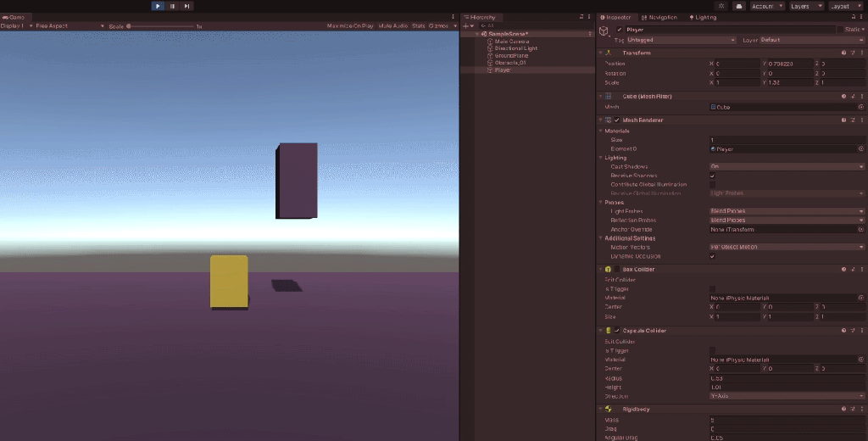Open the Direction Y-Axis dropdown
This screenshot has width=868, height=441.
pyautogui.click(x=787, y=396)
